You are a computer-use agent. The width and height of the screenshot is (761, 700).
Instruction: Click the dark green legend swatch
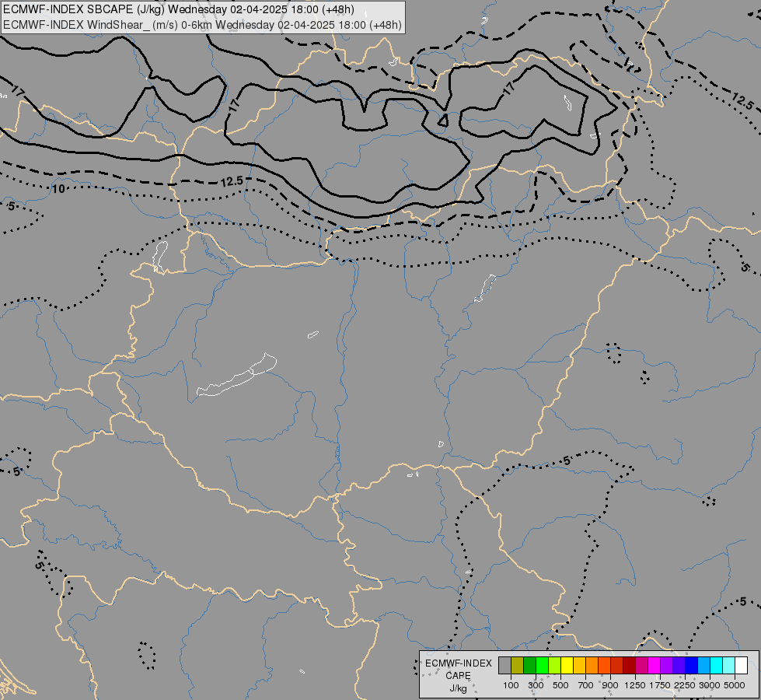pyautogui.click(x=530, y=665)
